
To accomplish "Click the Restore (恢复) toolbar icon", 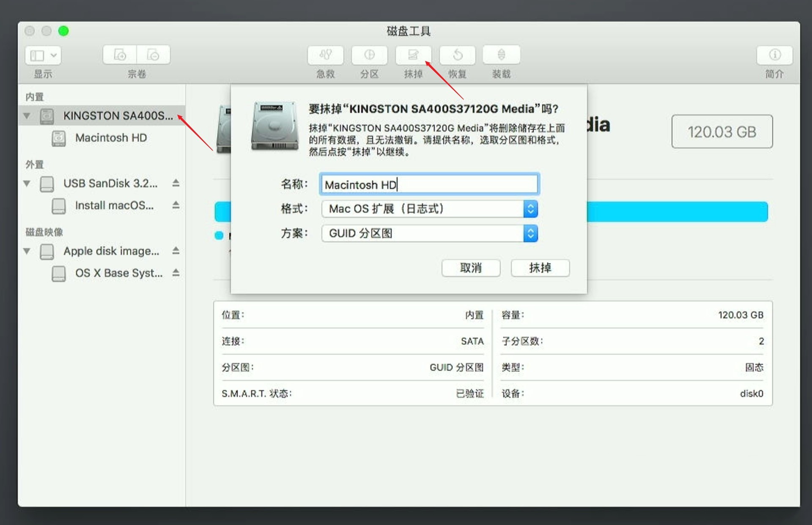I will pyautogui.click(x=457, y=55).
